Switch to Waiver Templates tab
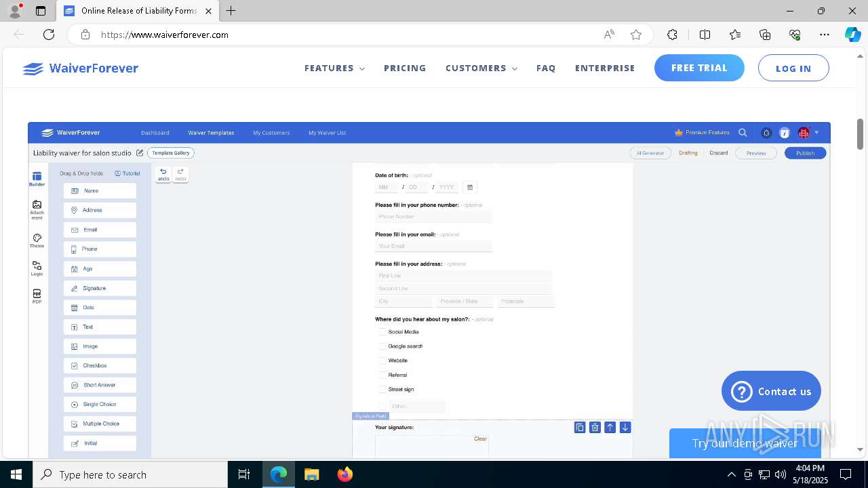This screenshot has width=868, height=488. point(211,133)
